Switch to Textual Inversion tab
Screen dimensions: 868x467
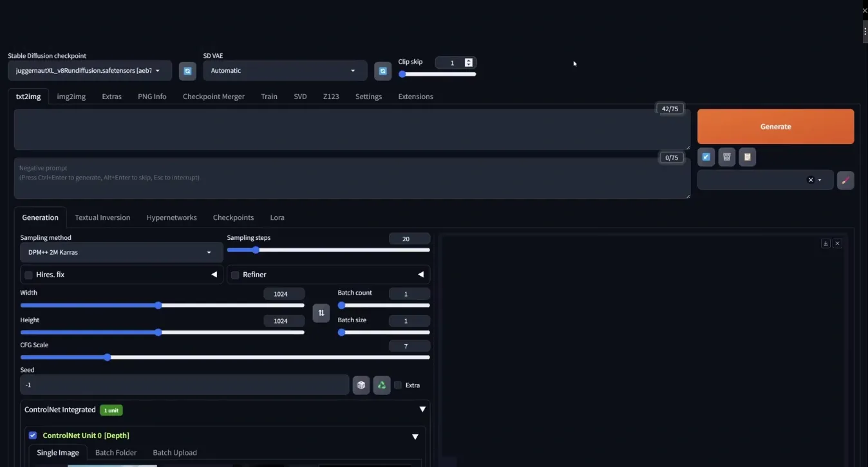[x=102, y=217]
